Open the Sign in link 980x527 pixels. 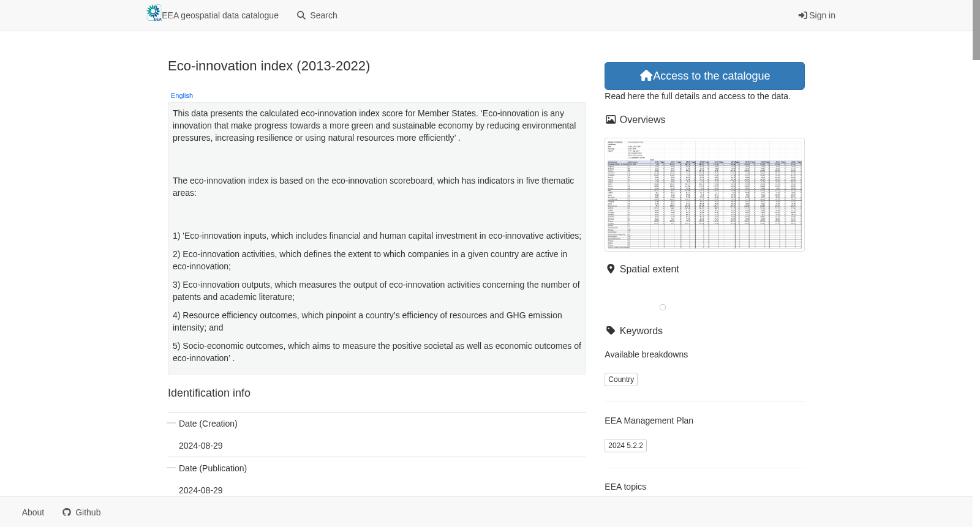816,15
